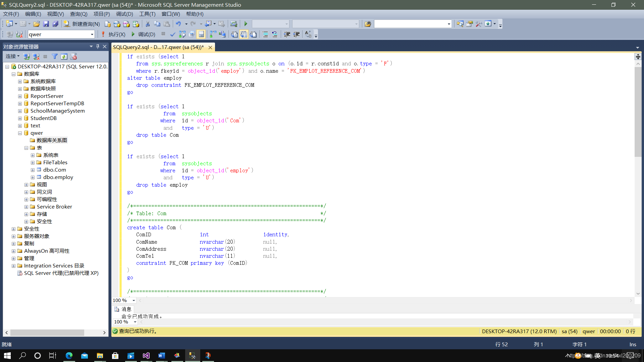Click the Filter icon in Object Explorer
Viewport: 644px width, 362px height.
pyautogui.click(x=54, y=56)
